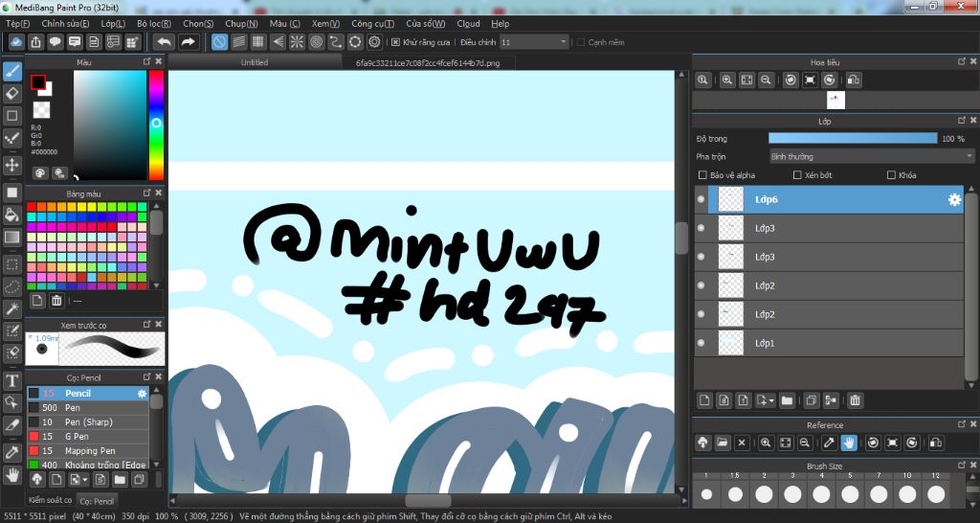
Task: Select the Eraser tool
Action: point(11,94)
